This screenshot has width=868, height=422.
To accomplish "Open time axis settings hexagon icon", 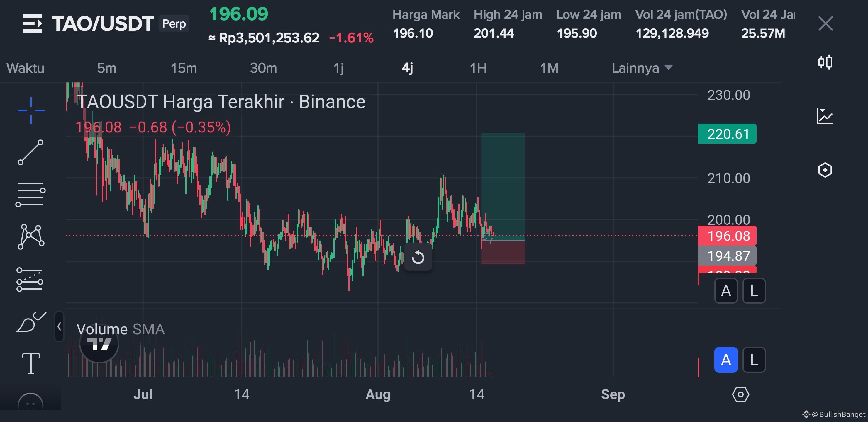I will (x=741, y=394).
